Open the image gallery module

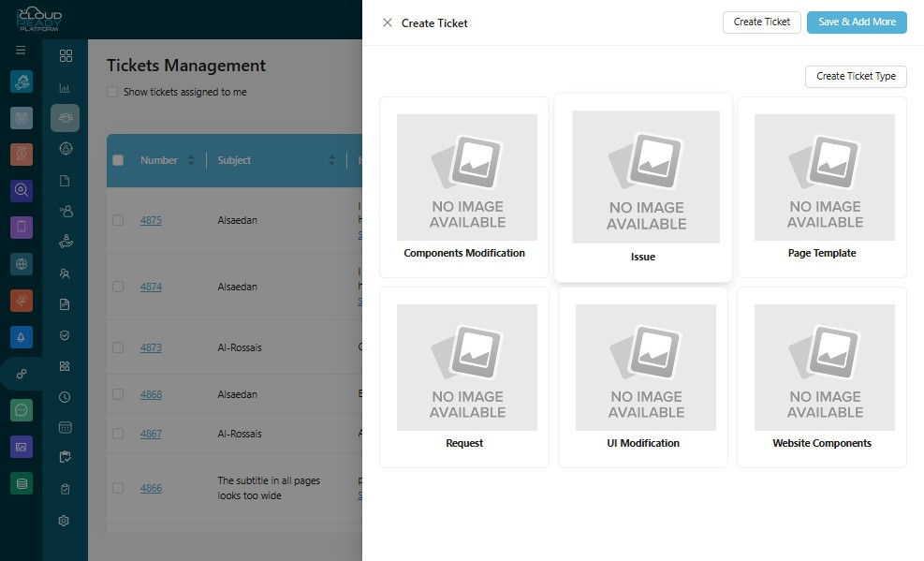(x=22, y=447)
